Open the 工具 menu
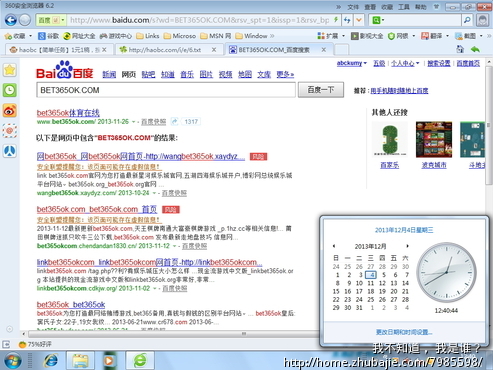The height and width of the screenshot is (370, 493). click(404, 7)
